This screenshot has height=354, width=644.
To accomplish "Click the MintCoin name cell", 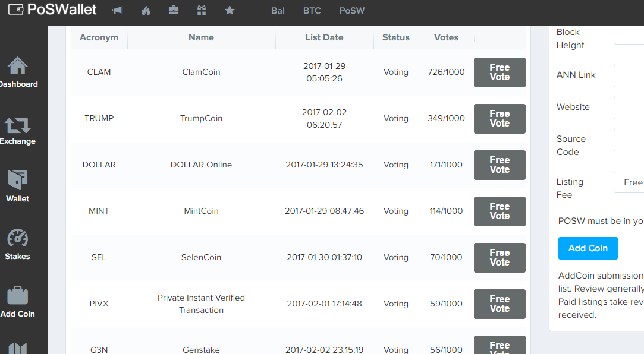I will point(201,211).
